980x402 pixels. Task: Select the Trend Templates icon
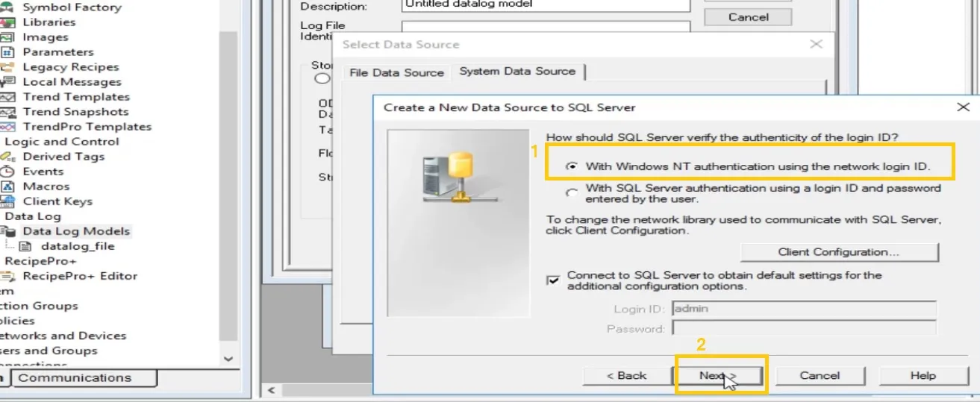(7, 97)
